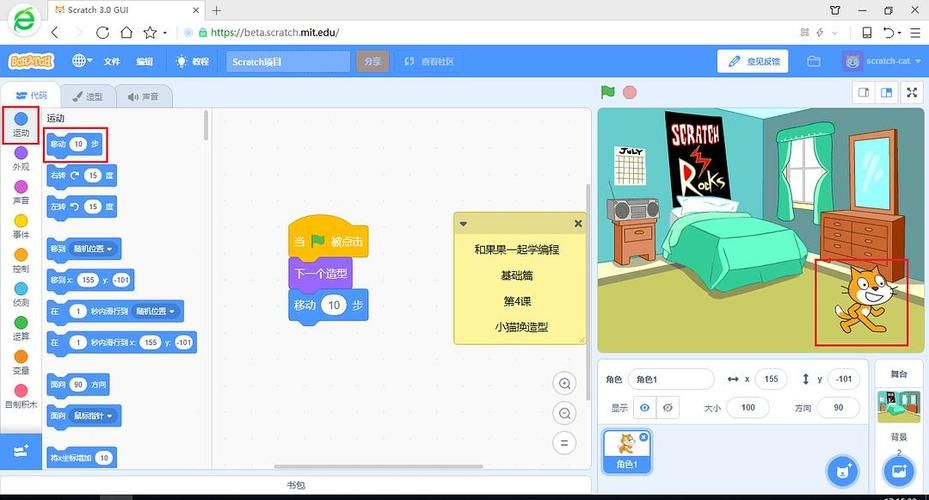Image resolution: width=929 pixels, height=500 pixels.
Task: Zoom out on the code workspace
Action: tap(565, 413)
